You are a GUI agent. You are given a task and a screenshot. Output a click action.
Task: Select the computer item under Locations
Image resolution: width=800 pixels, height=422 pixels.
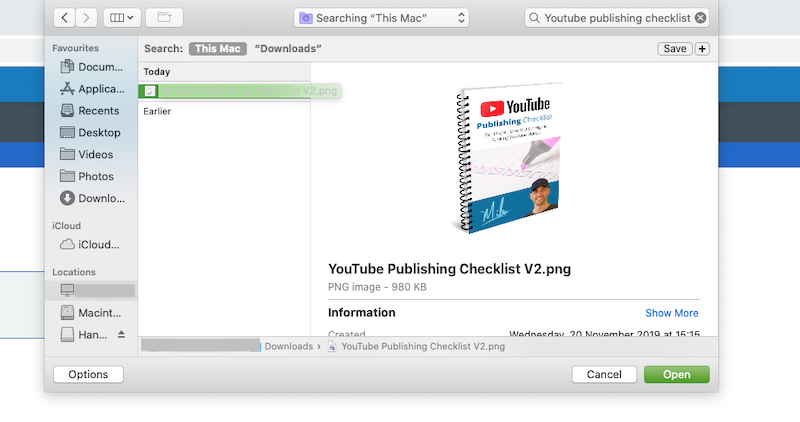[x=92, y=290]
